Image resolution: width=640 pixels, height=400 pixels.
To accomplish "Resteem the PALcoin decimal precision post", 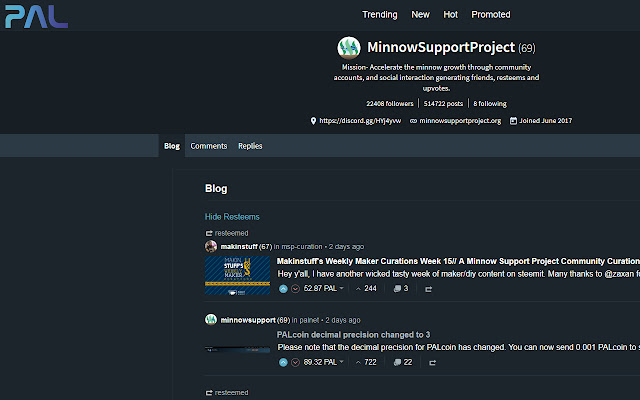I will point(432,362).
